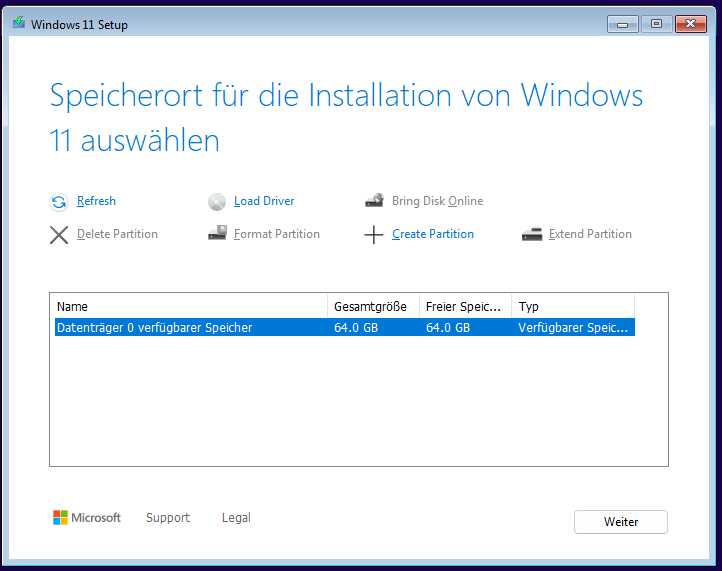
Task: Open the Legal link
Action: coord(236,518)
